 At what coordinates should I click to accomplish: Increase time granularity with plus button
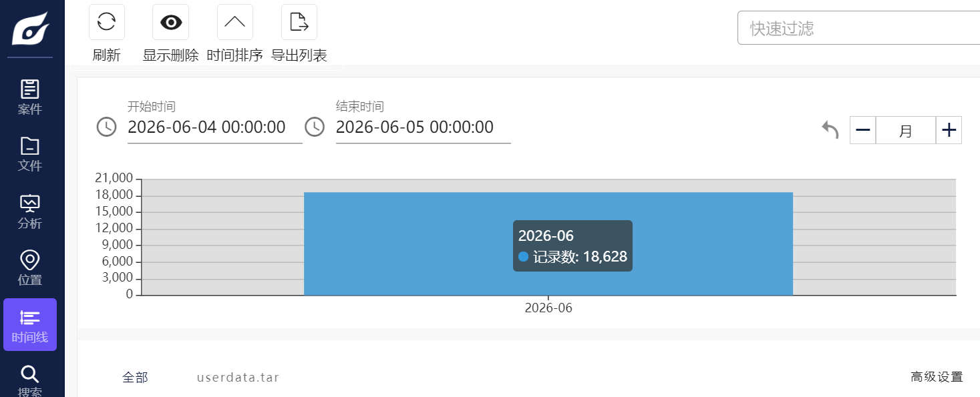949,130
